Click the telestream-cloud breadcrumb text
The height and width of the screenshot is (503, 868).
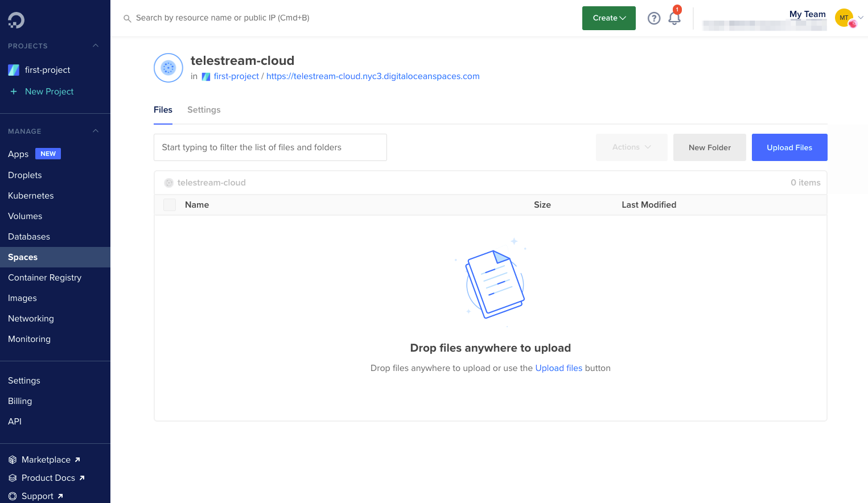tap(212, 183)
